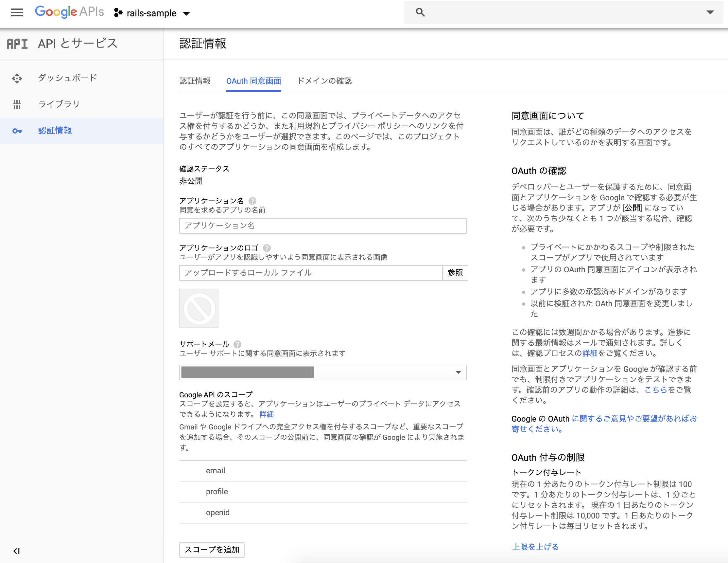The height and width of the screenshot is (563, 728).
Task: Click help icon beside アプリケーション名
Action: [x=252, y=201]
